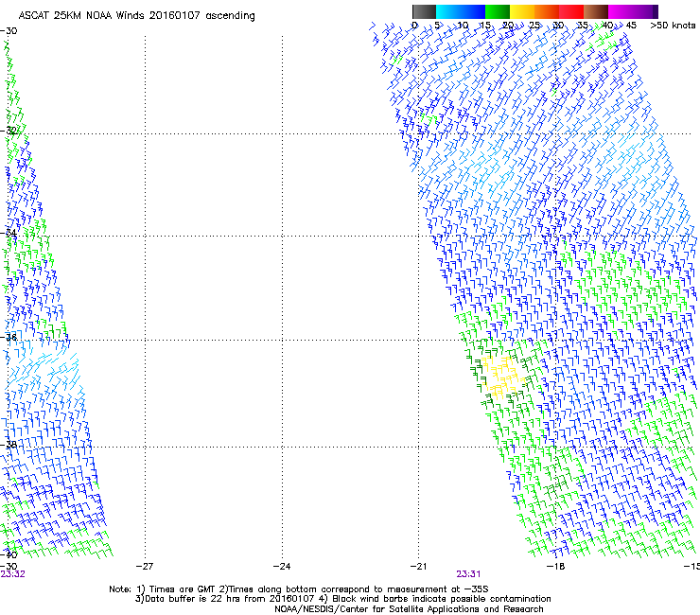This screenshot has width=700, height=615.
Task: Click the '>50 knots' legend label
Action: [673, 26]
